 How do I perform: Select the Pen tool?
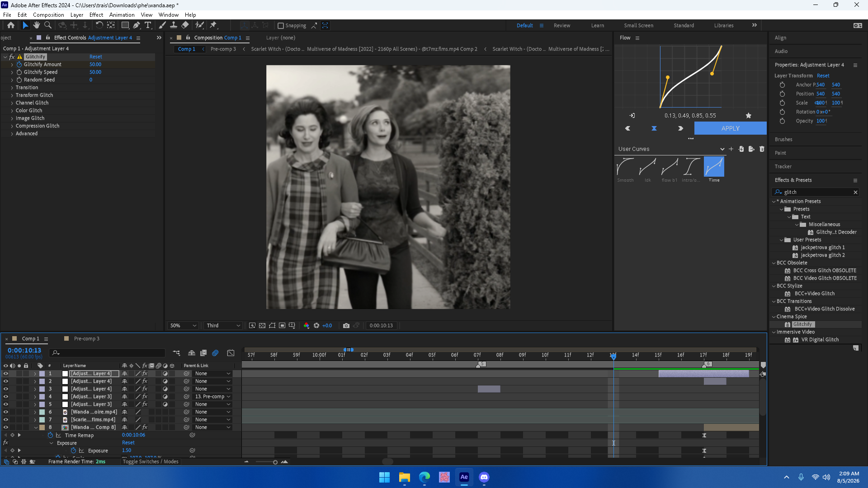click(x=137, y=25)
